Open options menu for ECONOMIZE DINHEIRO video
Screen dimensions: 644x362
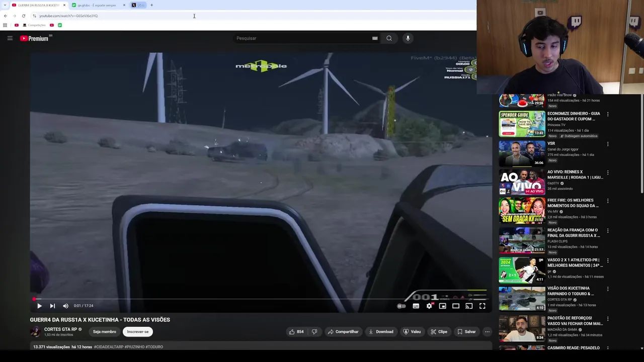608,115
